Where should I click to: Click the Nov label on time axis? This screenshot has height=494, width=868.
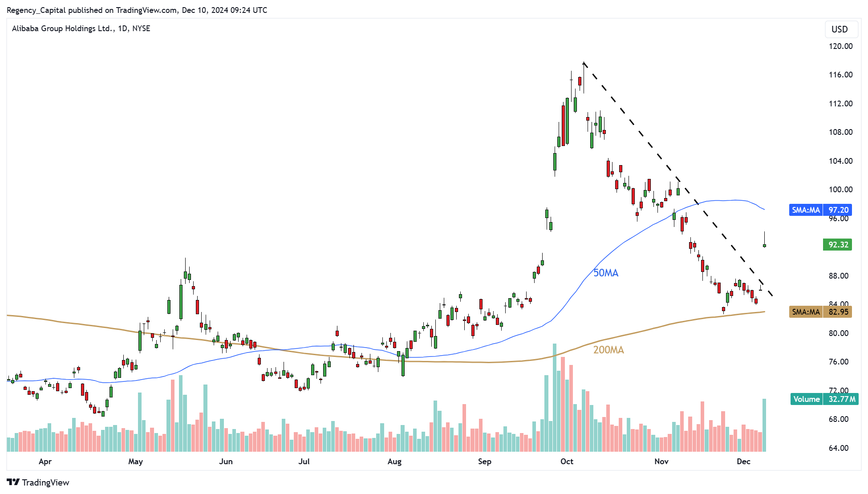[661, 462]
